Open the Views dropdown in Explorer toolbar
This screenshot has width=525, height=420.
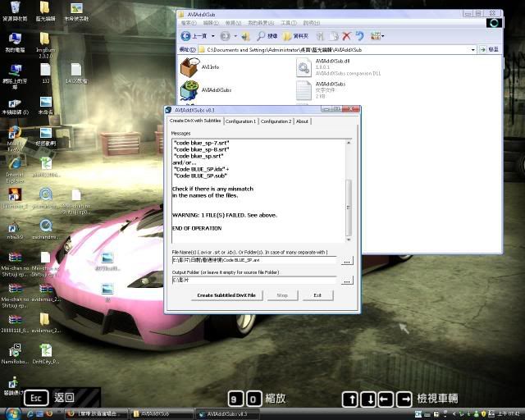tap(377, 36)
